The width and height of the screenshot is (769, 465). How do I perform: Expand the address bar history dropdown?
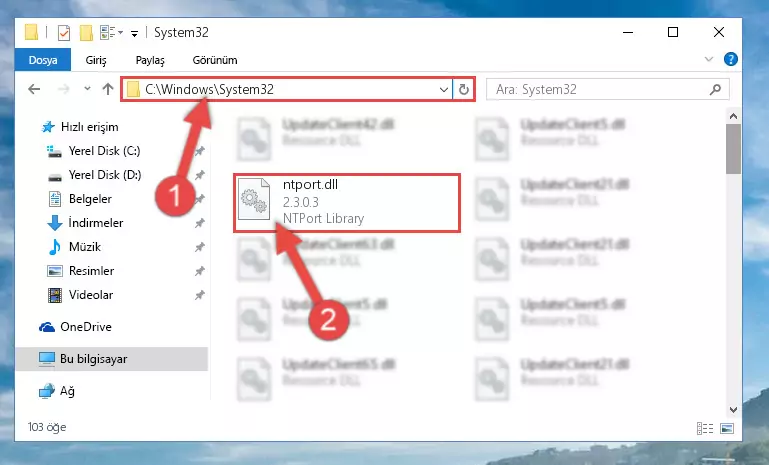pos(443,90)
